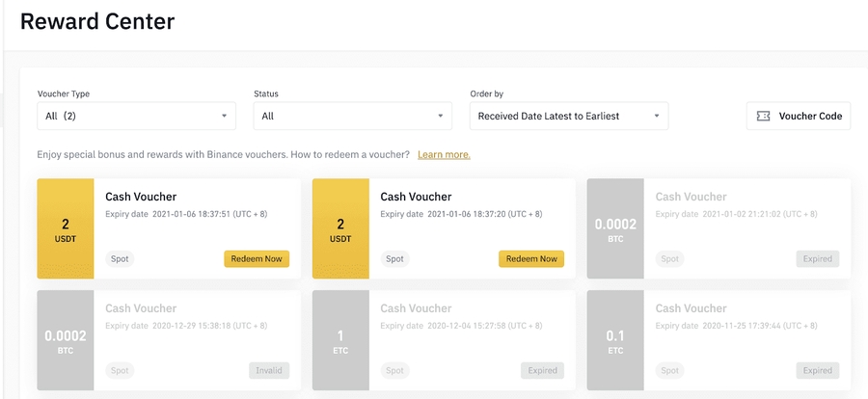Expand the Status filter dropdown
The image size is (868, 399).
352,116
